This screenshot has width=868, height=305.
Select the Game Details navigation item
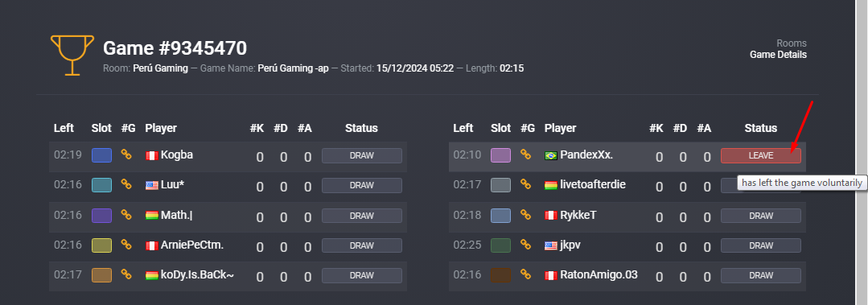779,55
